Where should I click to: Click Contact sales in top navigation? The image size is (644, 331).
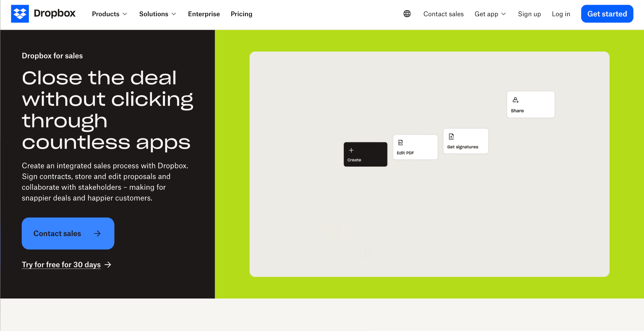(x=443, y=14)
